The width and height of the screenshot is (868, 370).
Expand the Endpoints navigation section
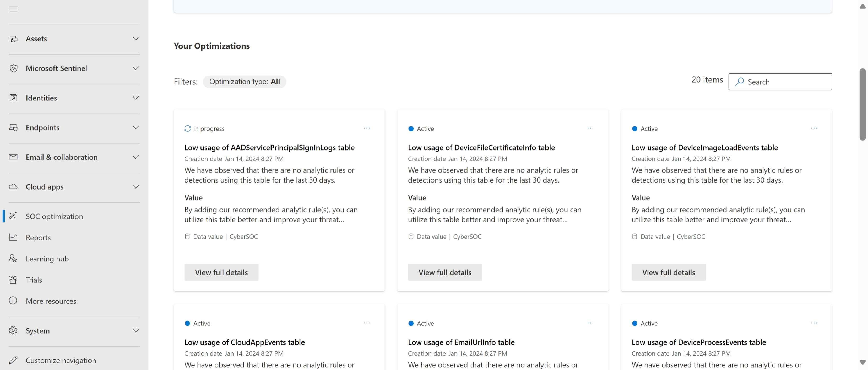[x=135, y=127]
